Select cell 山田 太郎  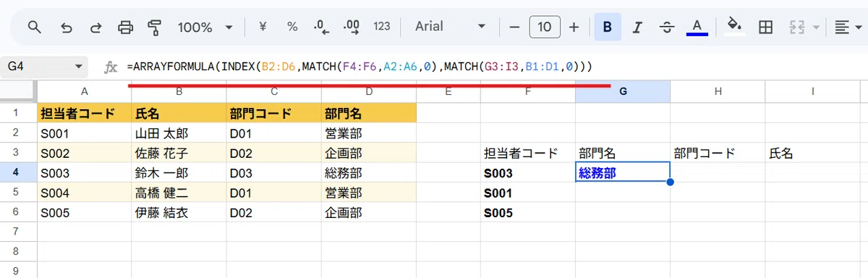(x=179, y=133)
